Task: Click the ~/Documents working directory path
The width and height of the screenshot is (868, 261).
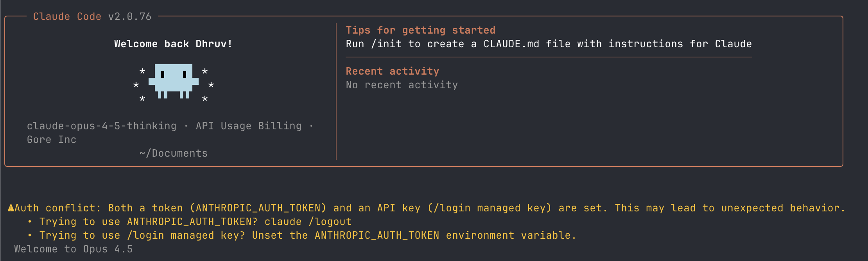Action: pos(173,153)
